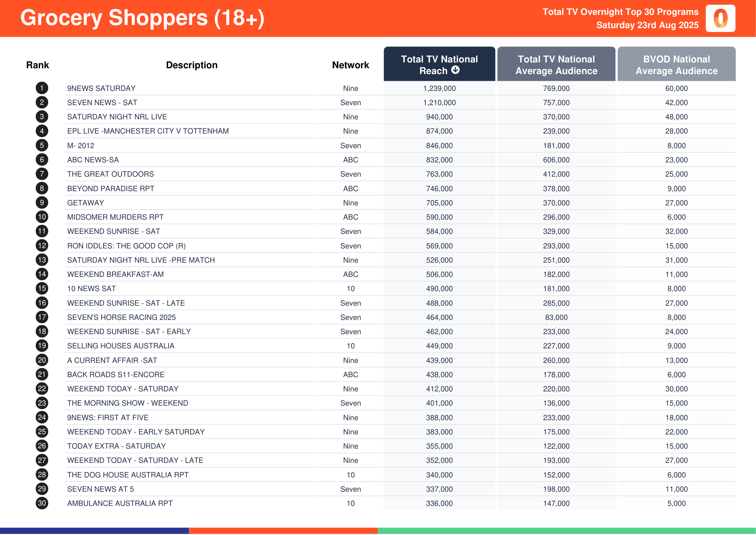Click the rank 17 circle badge
Image resolution: width=756 pixels, height=535 pixels.
click(x=42, y=317)
